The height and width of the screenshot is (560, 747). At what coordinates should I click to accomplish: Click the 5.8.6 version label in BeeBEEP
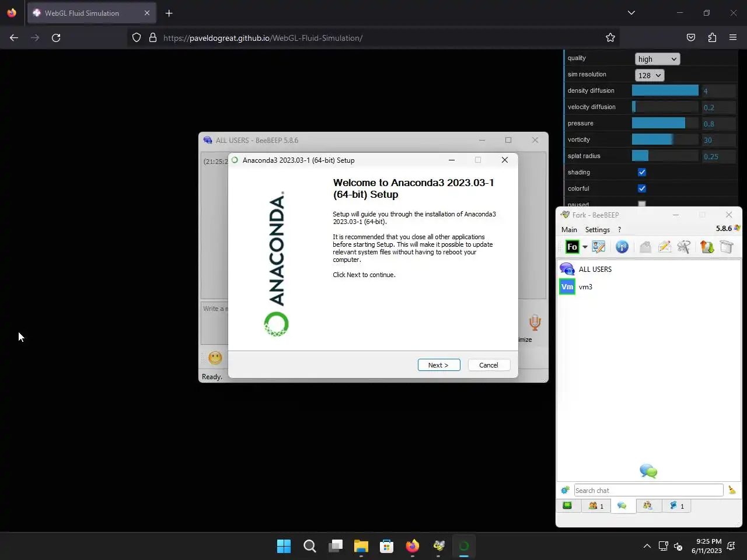[724, 229]
